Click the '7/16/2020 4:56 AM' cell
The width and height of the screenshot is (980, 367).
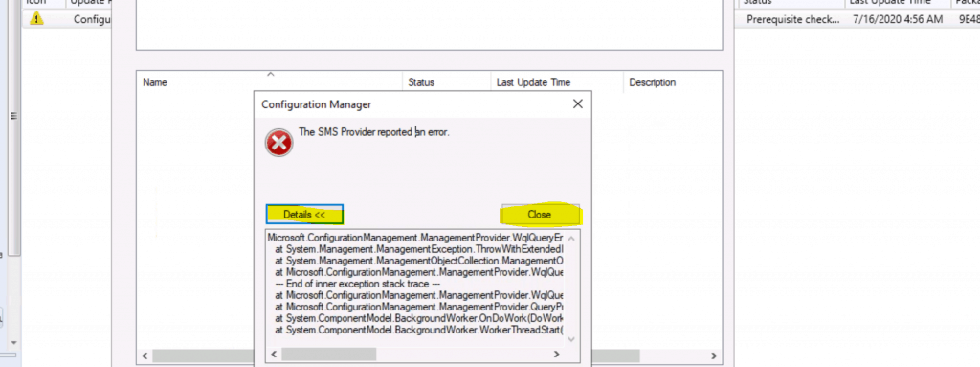click(897, 19)
